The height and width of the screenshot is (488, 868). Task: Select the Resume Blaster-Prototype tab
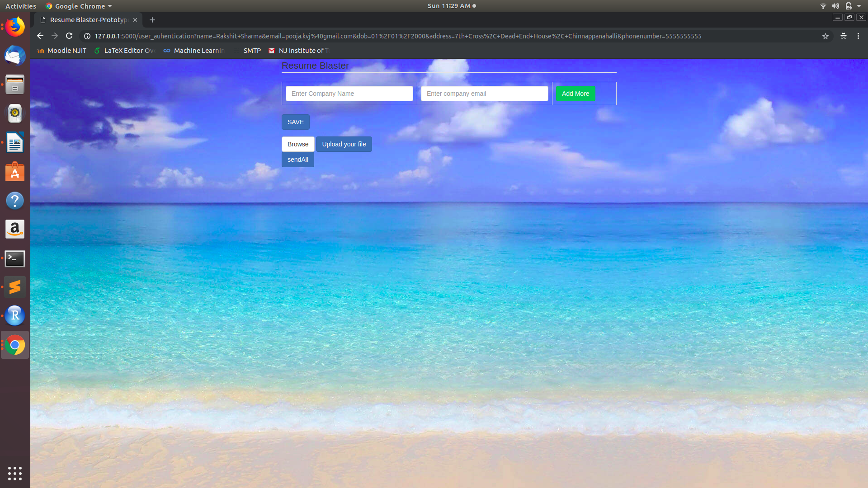tap(89, 20)
